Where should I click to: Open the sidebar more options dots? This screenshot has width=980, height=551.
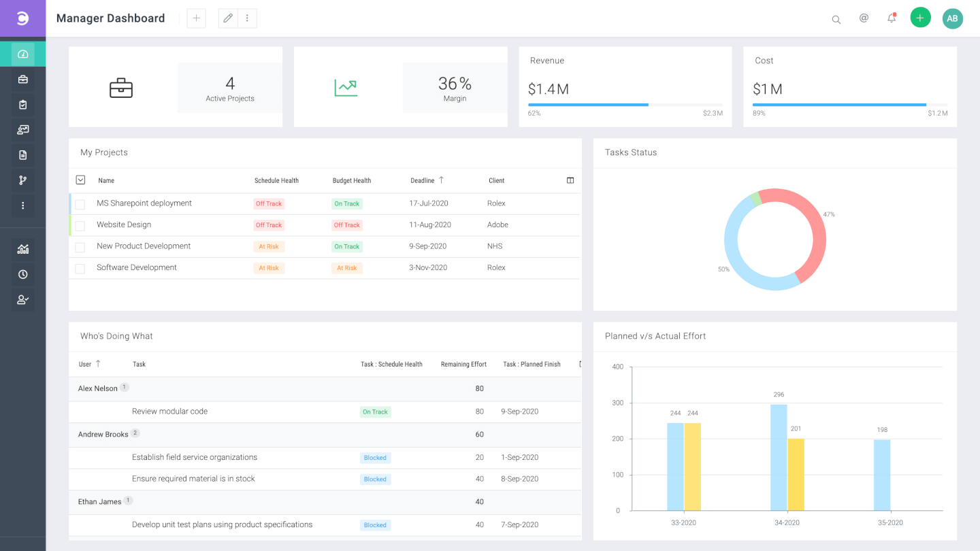22,205
